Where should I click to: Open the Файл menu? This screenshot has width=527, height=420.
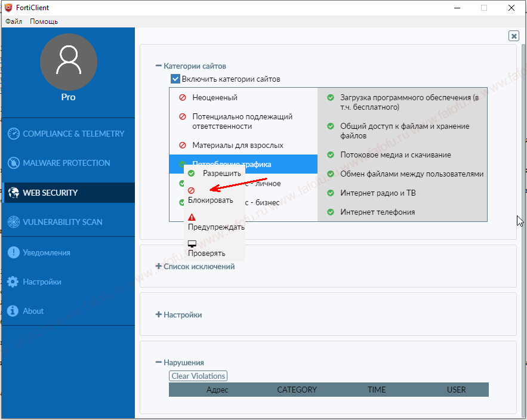point(14,21)
